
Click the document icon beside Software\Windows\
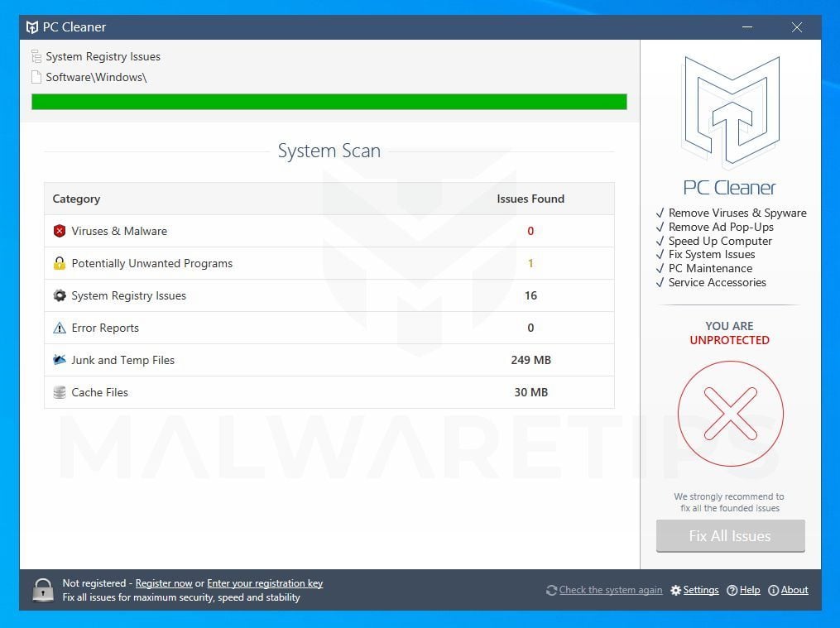[36, 77]
